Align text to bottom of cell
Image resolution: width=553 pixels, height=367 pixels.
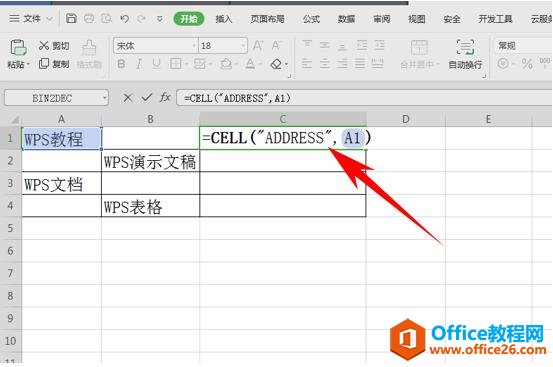point(342,46)
